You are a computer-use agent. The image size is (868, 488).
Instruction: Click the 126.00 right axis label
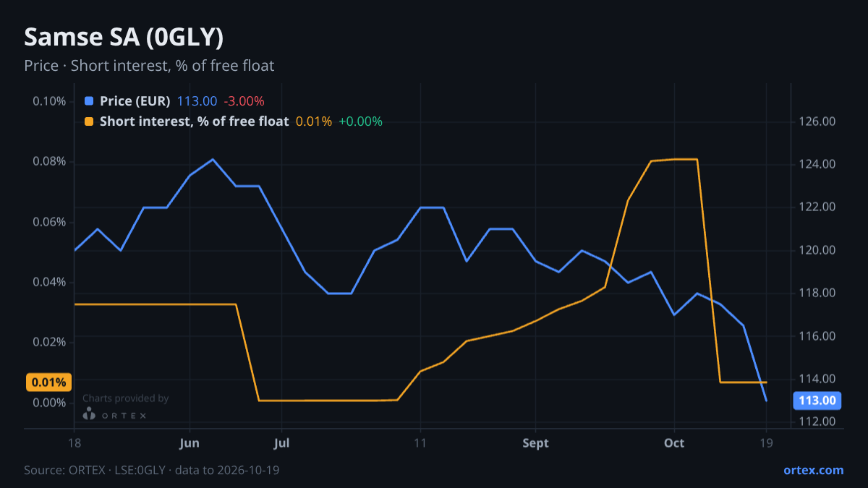tap(819, 121)
